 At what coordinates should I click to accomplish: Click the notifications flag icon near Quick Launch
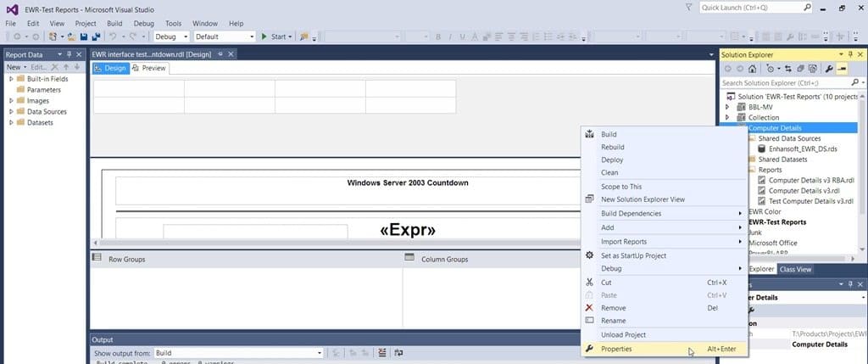click(x=688, y=8)
